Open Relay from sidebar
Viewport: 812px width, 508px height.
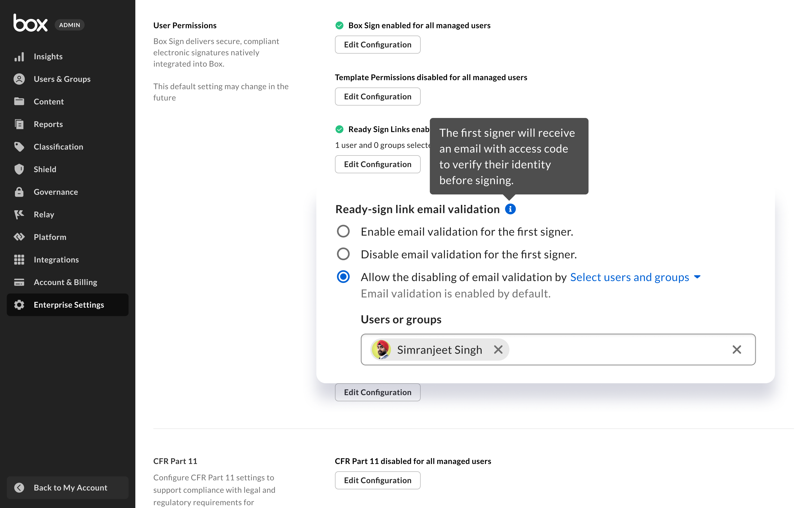67,214
